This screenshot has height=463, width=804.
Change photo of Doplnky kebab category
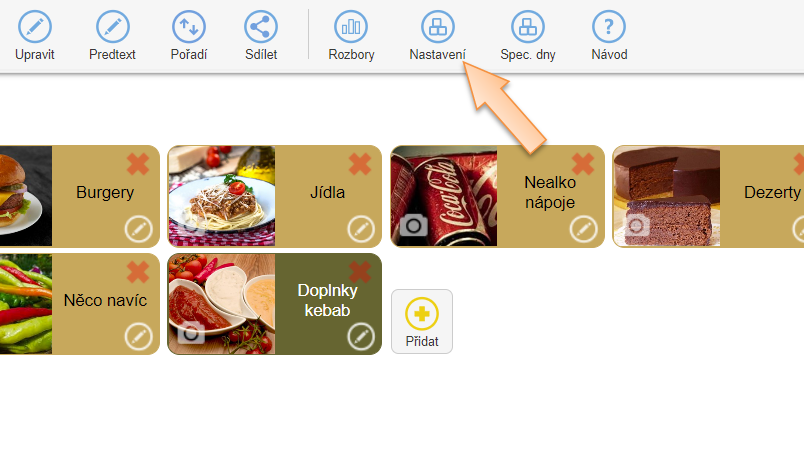tap(191, 334)
